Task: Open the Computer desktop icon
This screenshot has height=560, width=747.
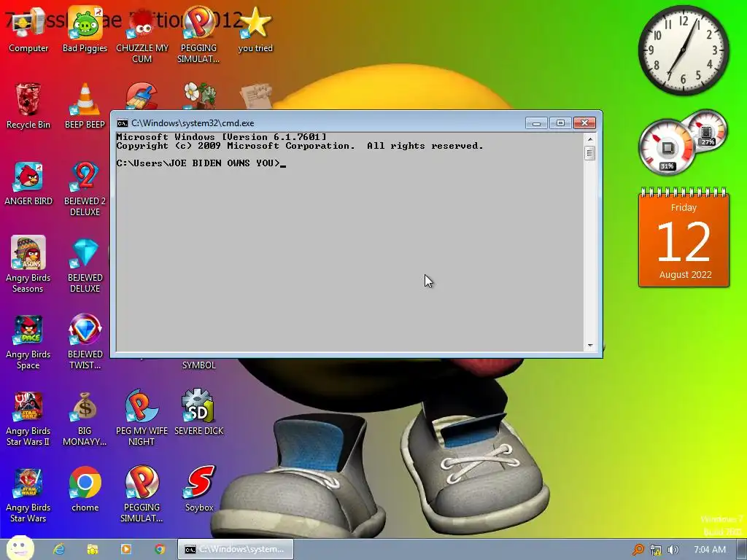Action: 28,31
